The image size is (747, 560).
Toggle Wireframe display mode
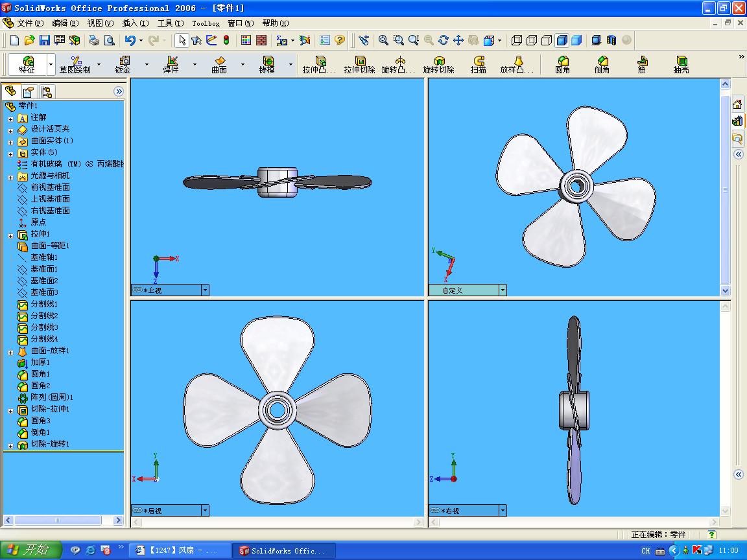tap(516, 40)
